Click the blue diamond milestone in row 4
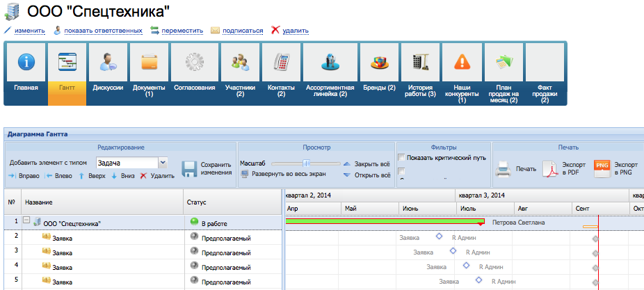The height and width of the screenshot is (290, 644). [x=466, y=266]
